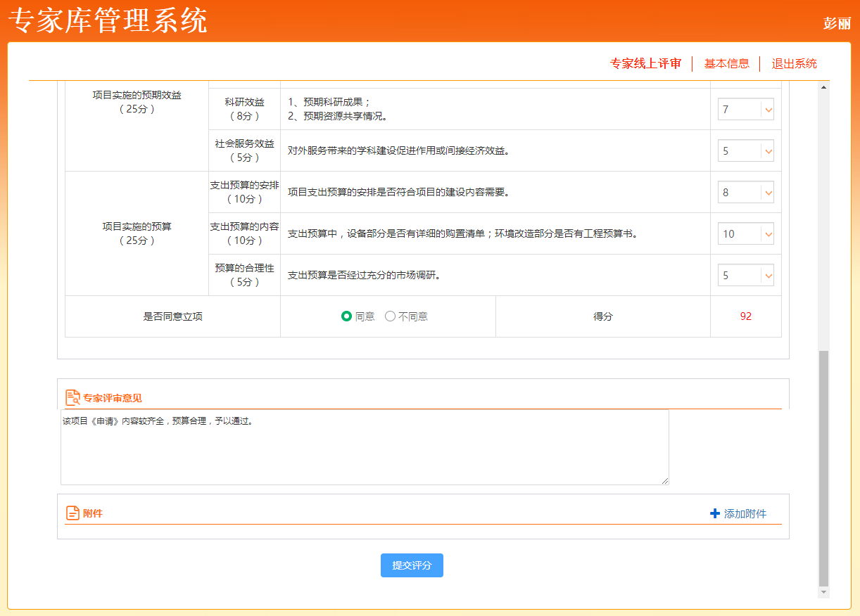
Task: Click the vertical scrollbar thumb
Action: click(x=824, y=468)
